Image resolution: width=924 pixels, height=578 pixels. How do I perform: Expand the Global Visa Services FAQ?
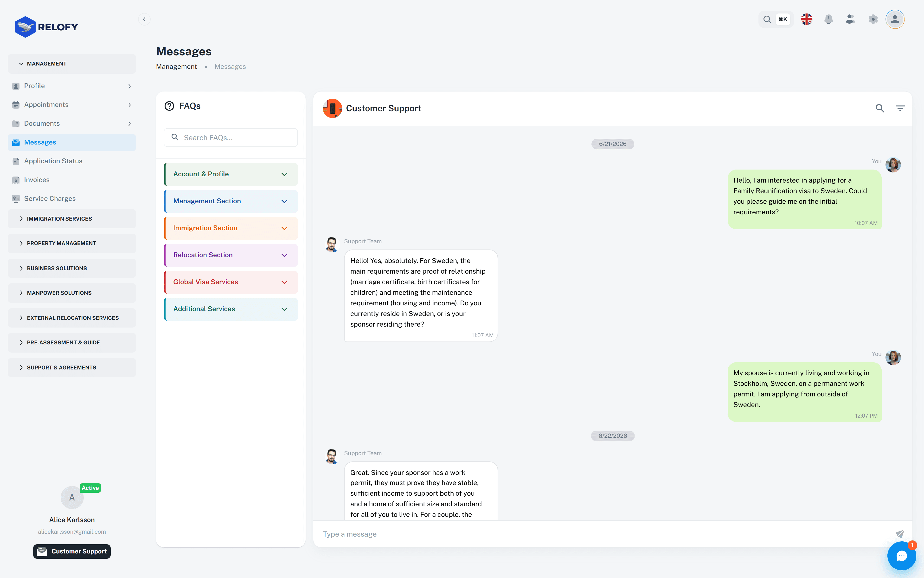231,282
